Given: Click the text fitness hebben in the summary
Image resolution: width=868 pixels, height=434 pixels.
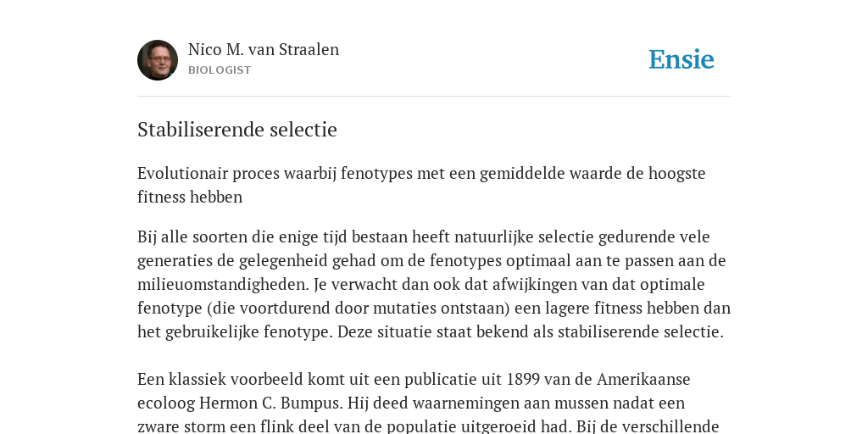Looking at the screenshot, I should pyautogui.click(x=190, y=197).
